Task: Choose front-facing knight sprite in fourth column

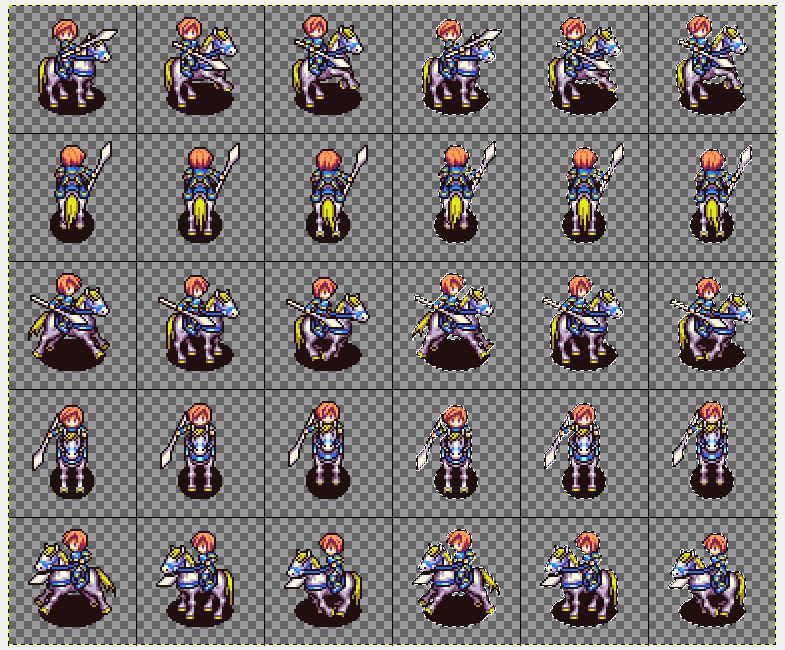Action: point(448,452)
